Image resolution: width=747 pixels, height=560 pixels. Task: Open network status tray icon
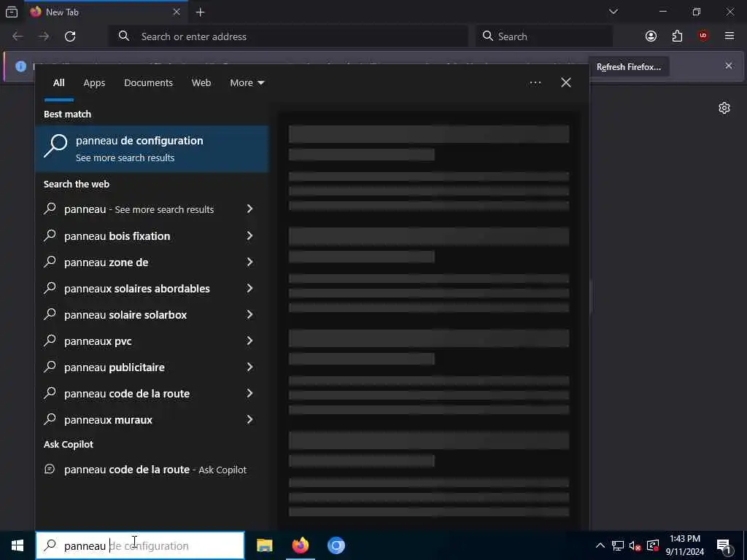pos(618,545)
